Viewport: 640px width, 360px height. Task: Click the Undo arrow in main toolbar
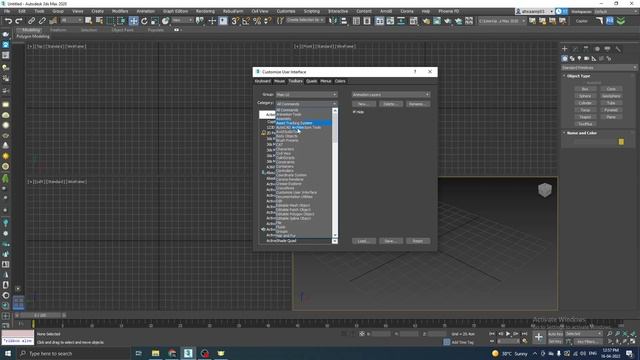(x=8, y=21)
